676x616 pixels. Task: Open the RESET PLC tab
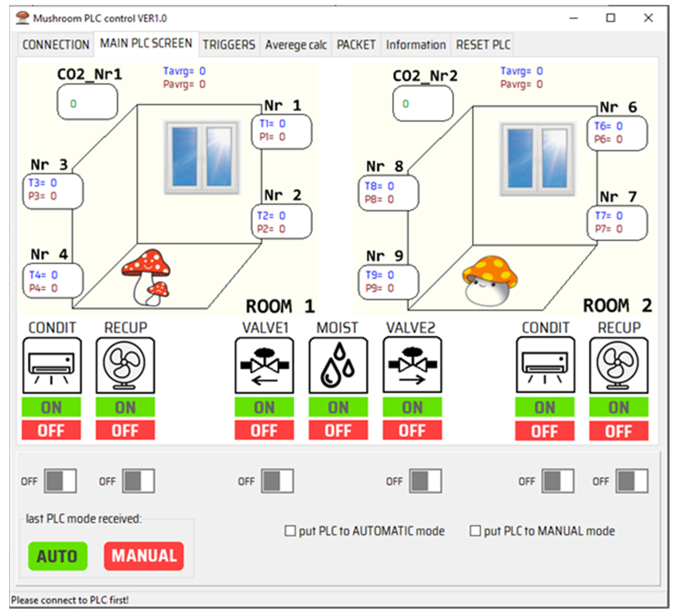coord(483,45)
